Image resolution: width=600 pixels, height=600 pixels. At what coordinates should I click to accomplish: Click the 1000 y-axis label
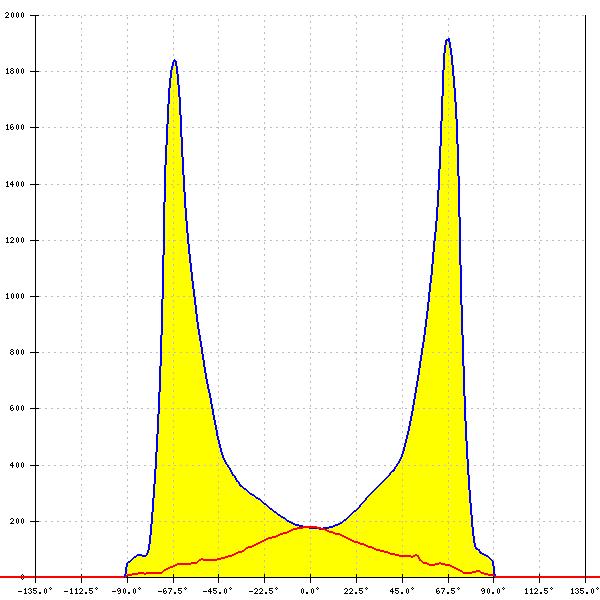[15, 296]
